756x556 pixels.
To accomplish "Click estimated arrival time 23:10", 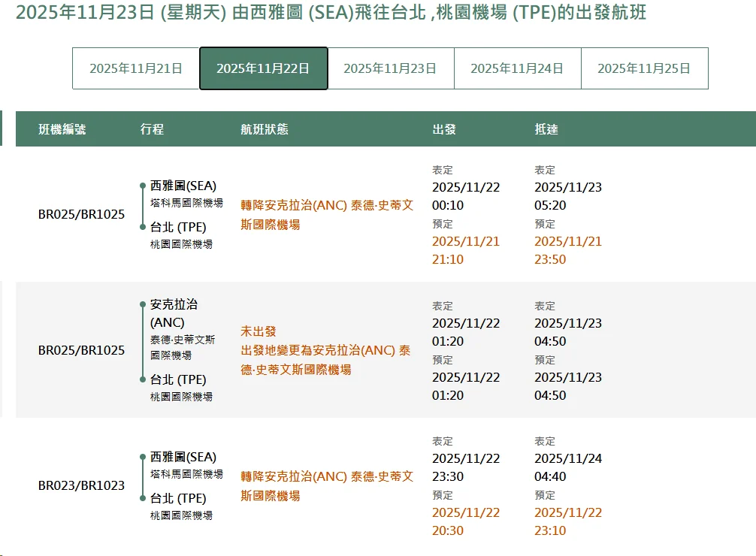I will pyautogui.click(x=550, y=530).
